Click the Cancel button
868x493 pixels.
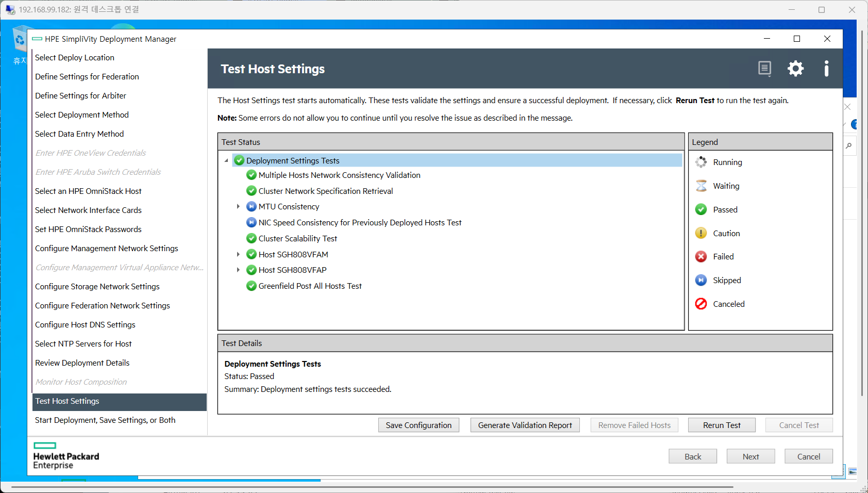pos(809,456)
